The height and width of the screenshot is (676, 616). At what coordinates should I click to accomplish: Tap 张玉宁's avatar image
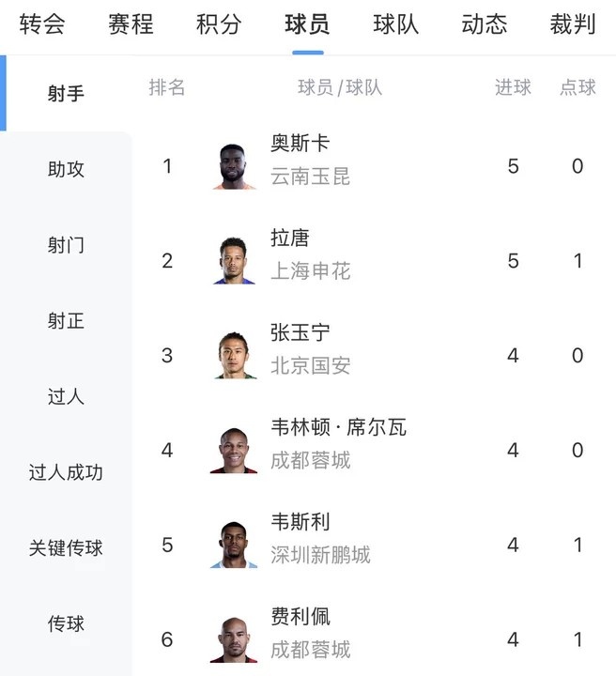(x=234, y=356)
